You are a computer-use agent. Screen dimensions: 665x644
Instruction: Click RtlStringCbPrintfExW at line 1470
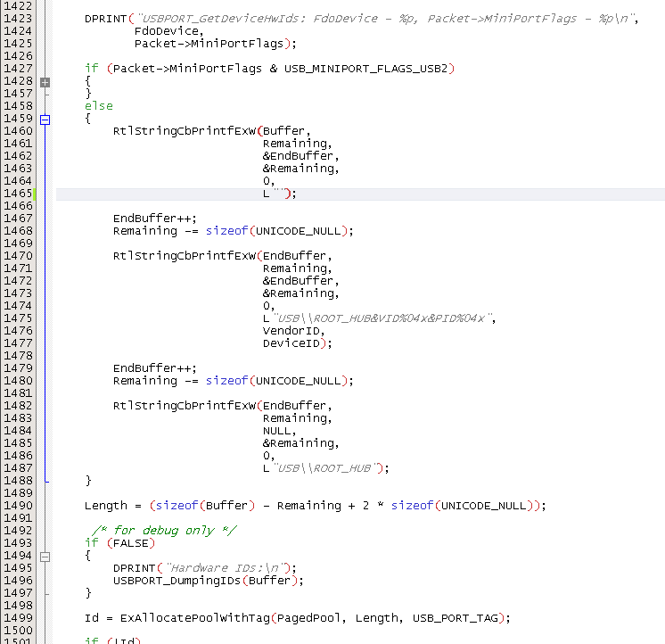[x=185, y=256]
